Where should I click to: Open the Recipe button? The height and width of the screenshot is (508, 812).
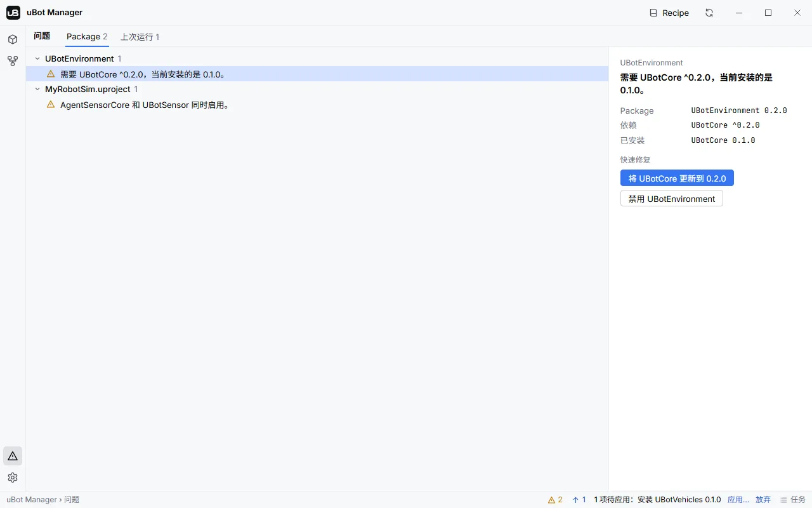pyautogui.click(x=669, y=13)
